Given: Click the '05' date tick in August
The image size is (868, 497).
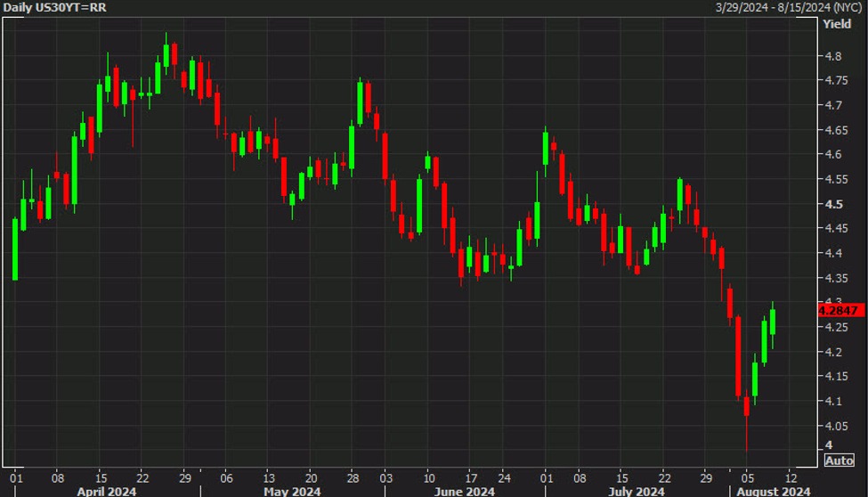Looking at the screenshot, I should [747, 478].
